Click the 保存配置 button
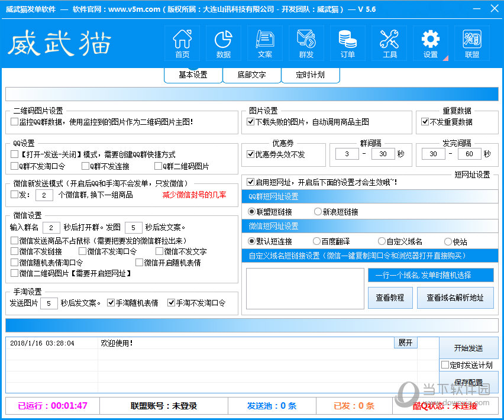 point(469,382)
